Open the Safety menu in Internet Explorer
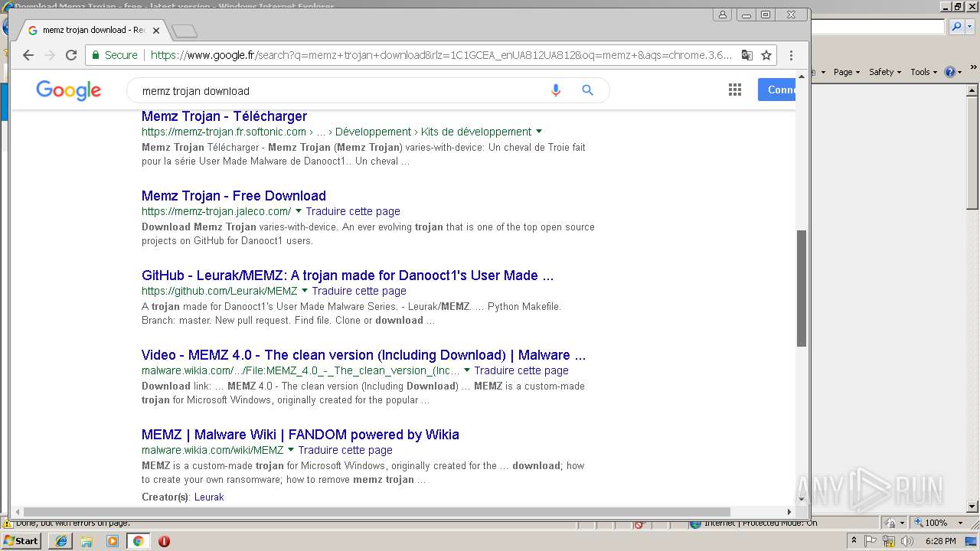Viewport: 980px width, 551px height. [885, 72]
